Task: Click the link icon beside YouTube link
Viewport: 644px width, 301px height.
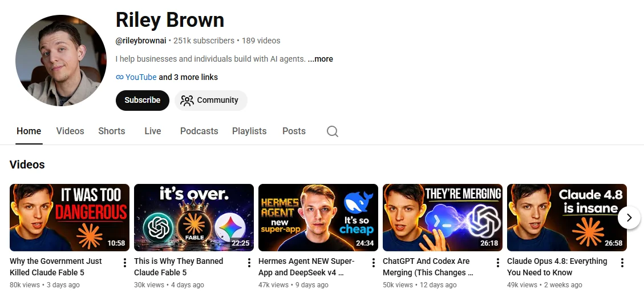Action: (x=120, y=77)
